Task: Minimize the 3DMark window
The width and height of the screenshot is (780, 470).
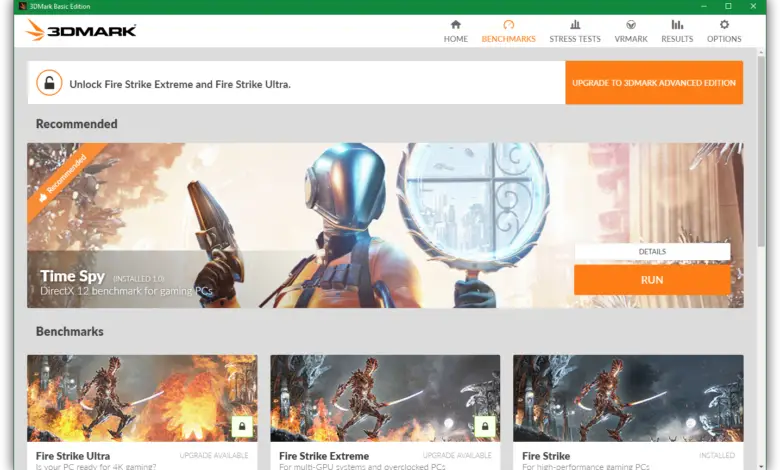Action: point(704,6)
